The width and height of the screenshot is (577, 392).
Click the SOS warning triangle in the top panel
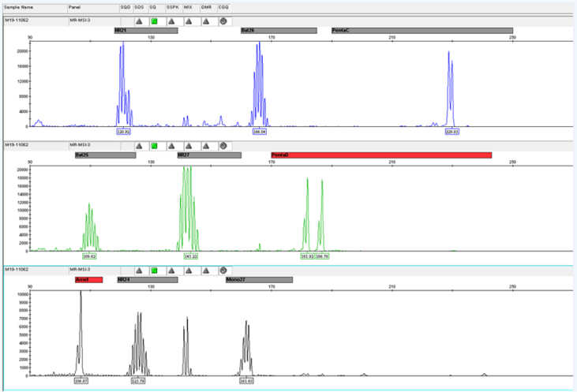pos(139,21)
